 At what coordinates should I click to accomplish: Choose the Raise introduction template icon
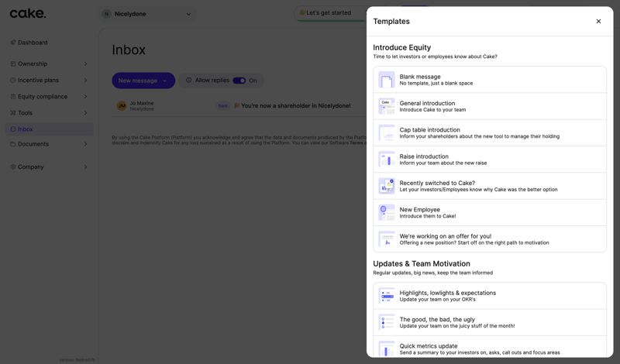[x=386, y=160]
